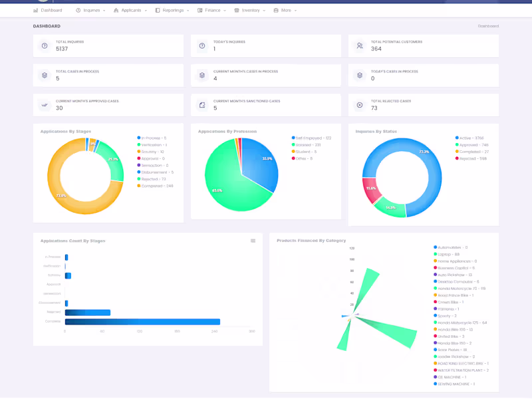The image size is (532, 399).
Task: Click the red 11.6% Inquiries By Status segment
Action: 370,189
